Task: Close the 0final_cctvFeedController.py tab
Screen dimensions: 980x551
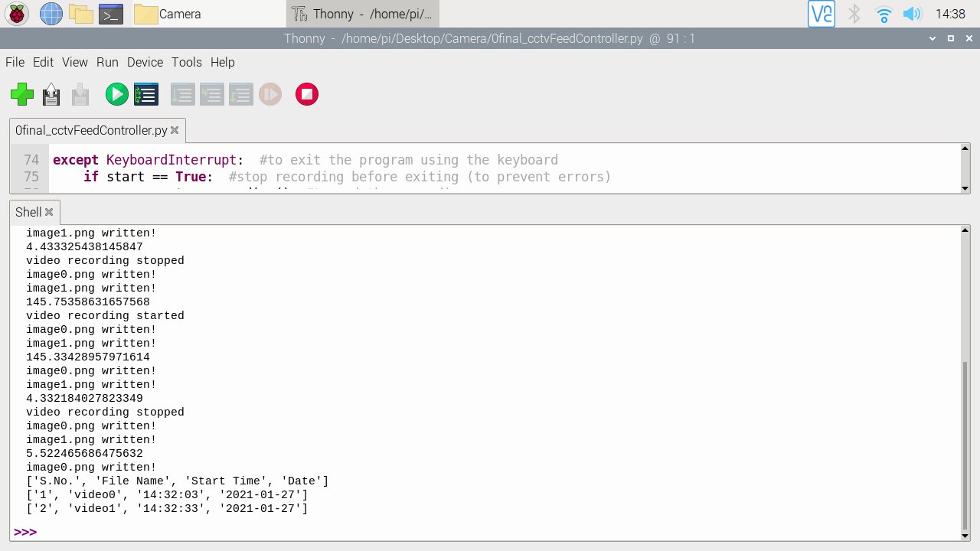Action: point(175,130)
